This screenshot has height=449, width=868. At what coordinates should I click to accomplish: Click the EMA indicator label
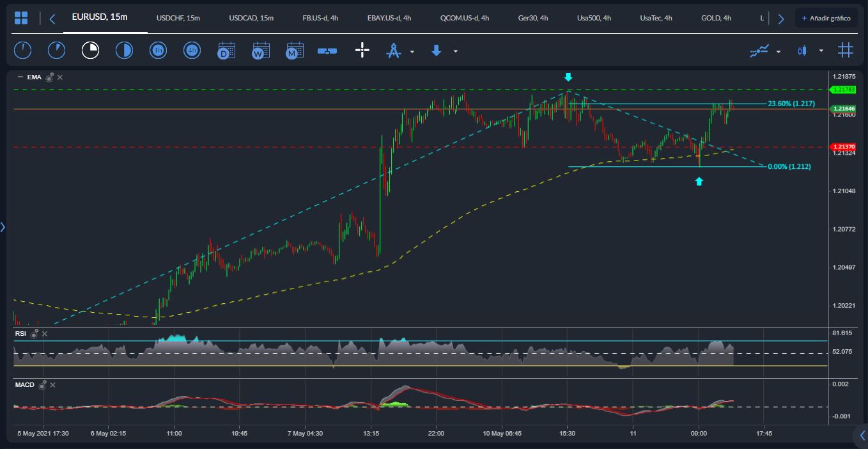[x=35, y=77]
